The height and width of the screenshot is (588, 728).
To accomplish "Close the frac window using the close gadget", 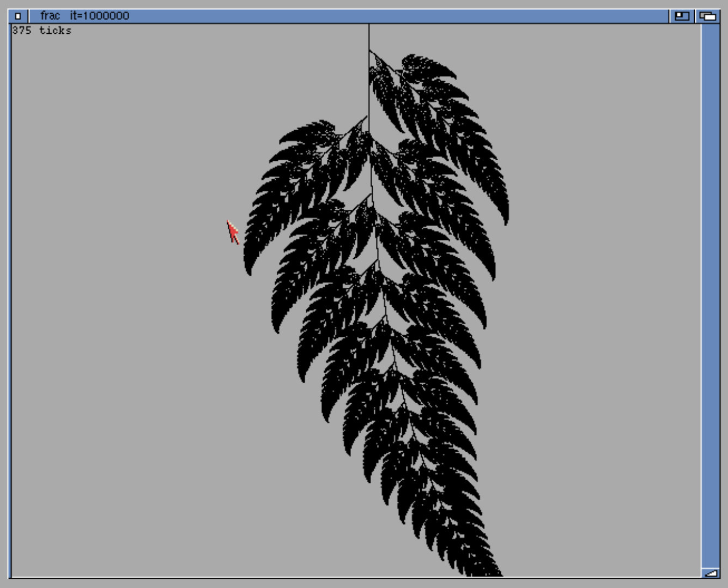I will click(x=17, y=16).
